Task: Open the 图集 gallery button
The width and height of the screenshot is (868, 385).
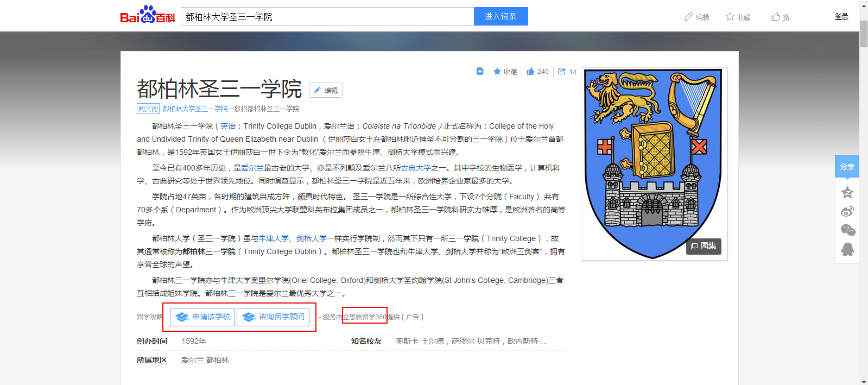Action: coord(704,246)
